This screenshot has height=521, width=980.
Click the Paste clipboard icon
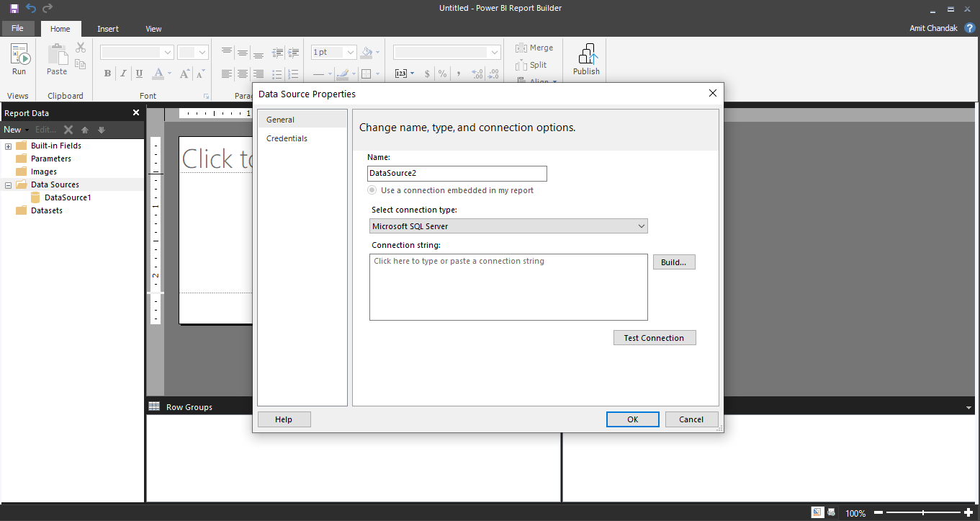[x=57, y=54]
